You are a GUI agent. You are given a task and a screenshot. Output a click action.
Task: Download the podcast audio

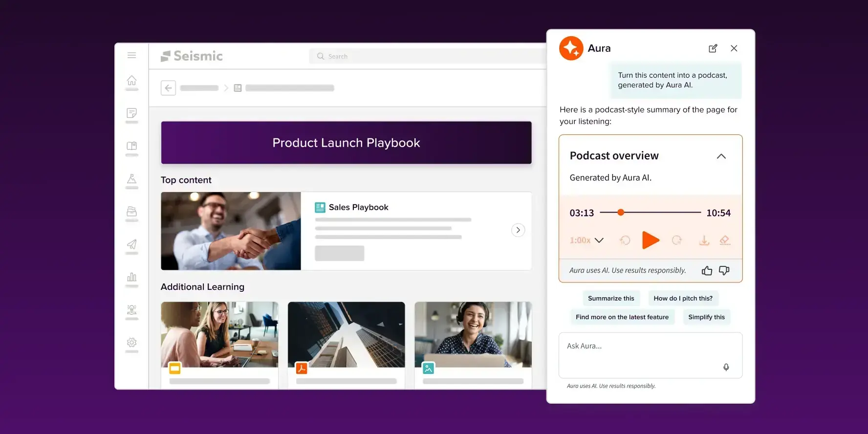tap(704, 240)
